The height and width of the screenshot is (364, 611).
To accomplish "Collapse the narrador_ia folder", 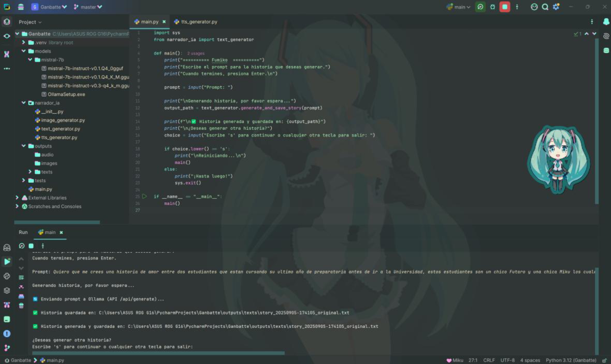I will pos(24,103).
